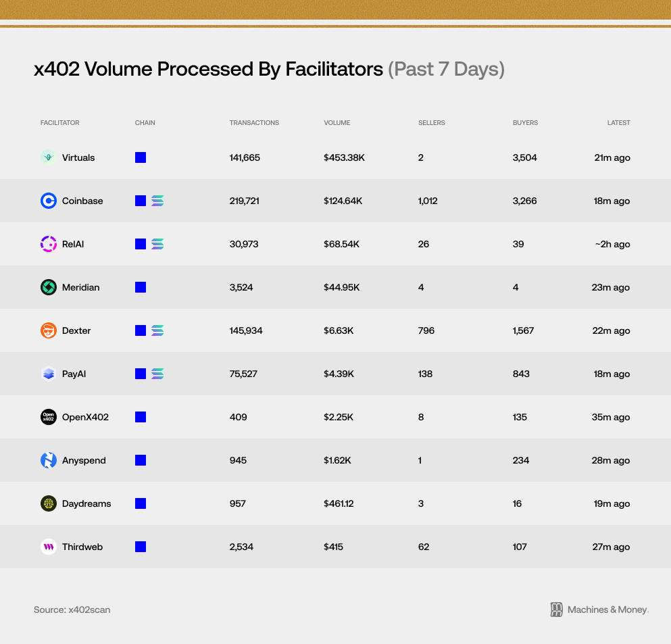The height and width of the screenshot is (644, 671).
Task: Select the PayAI layered stack icon
Action: tap(49, 374)
